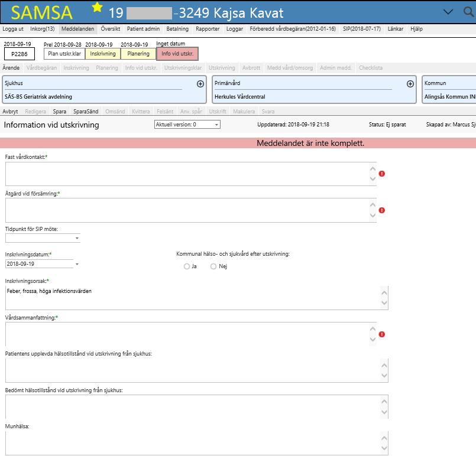Click scroll-up arrow in Inskrivningsorsak field
The height and width of the screenshot is (456, 476).
click(384, 292)
